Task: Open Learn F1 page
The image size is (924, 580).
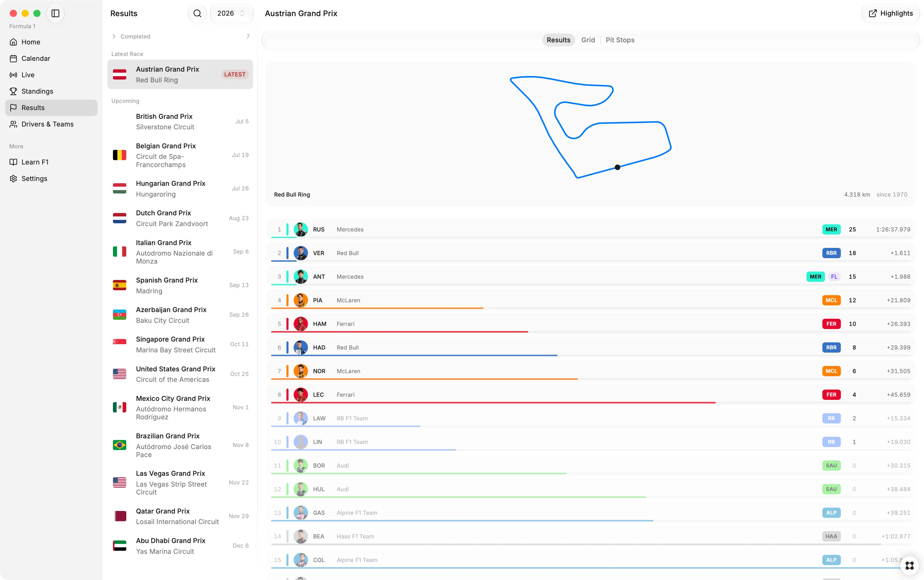Action: [x=51, y=162]
